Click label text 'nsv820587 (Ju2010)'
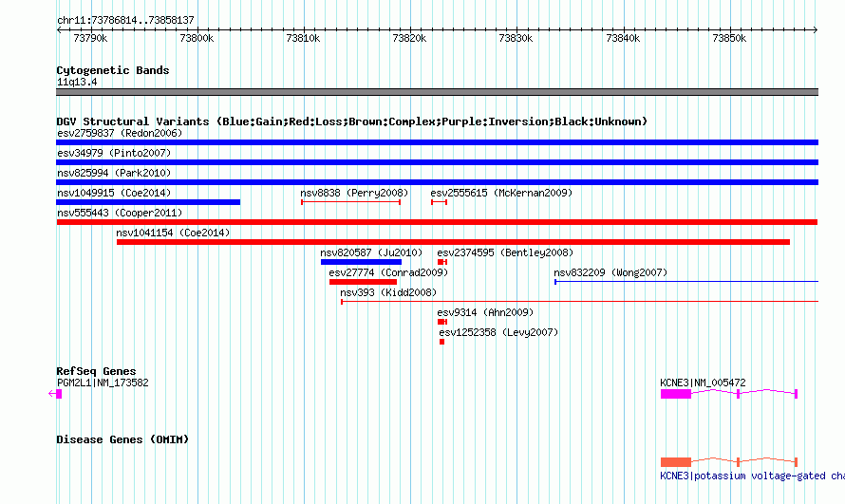 click(x=371, y=252)
